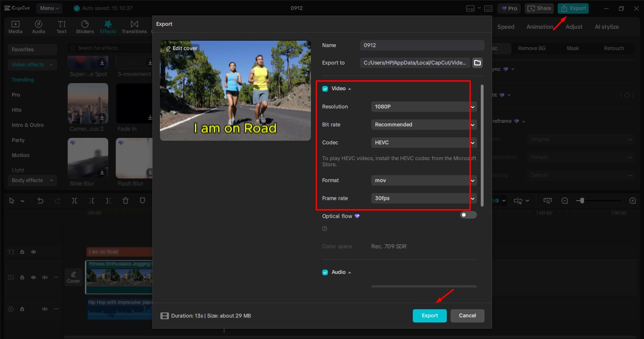
Task: Select the split clip tool
Action: coord(74,200)
